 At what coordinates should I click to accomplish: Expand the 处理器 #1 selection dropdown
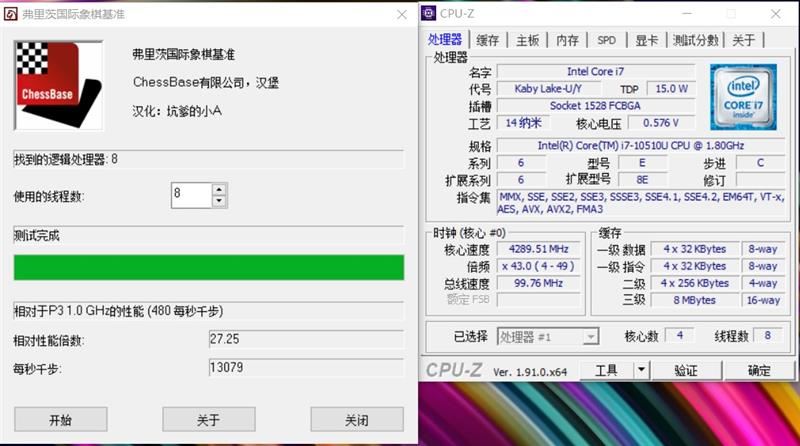(x=590, y=337)
